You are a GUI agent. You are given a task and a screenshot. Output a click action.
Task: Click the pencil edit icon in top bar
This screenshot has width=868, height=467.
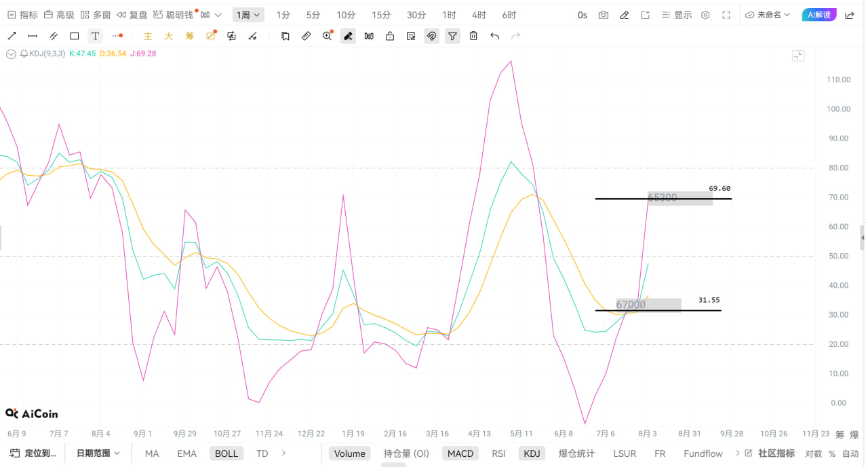(625, 15)
